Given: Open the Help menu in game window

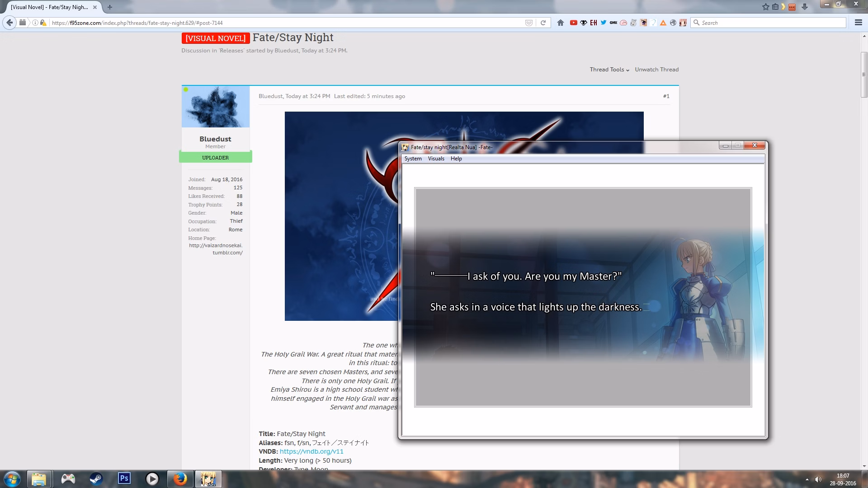Looking at the screenshot, I should point(456,159).
